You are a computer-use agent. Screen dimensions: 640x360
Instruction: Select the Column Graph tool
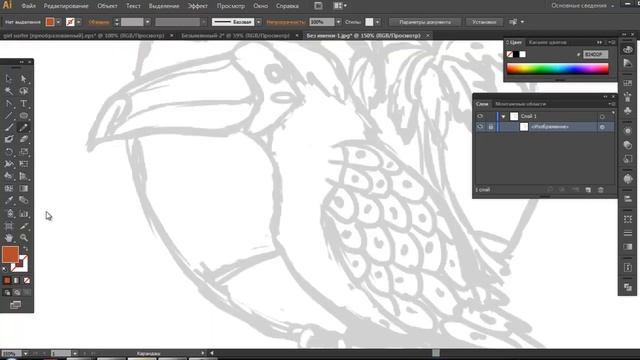[x=24, y=213]
